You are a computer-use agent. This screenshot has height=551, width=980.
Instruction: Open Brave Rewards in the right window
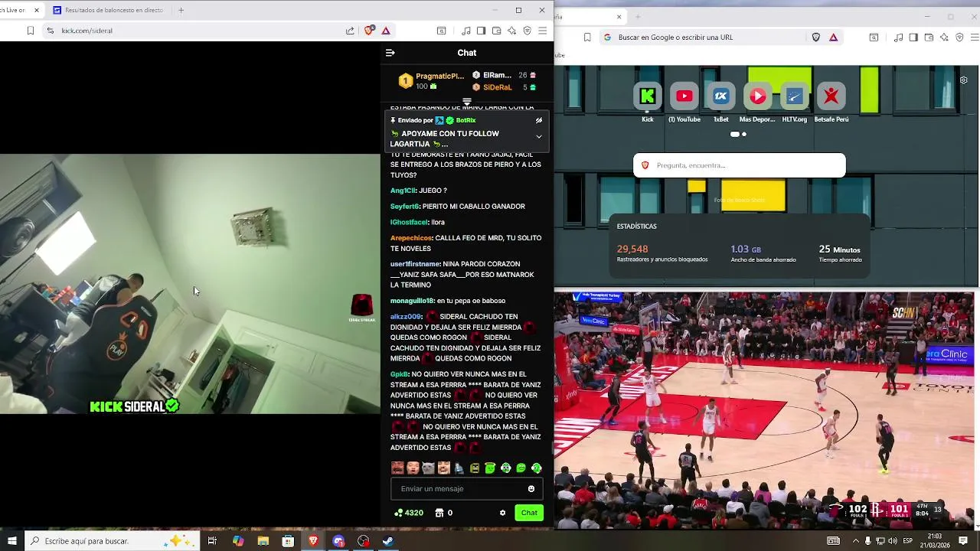tap(833, 37)
